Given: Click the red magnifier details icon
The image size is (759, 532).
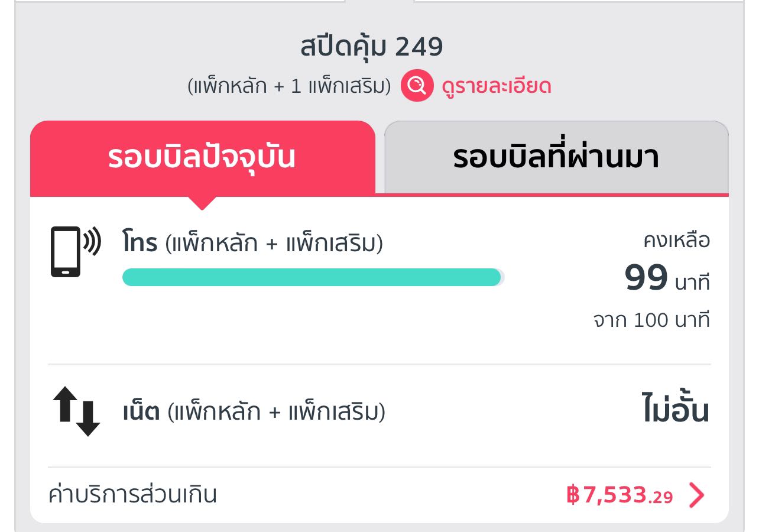Looking at the screenshot, I should click(417, 86).
